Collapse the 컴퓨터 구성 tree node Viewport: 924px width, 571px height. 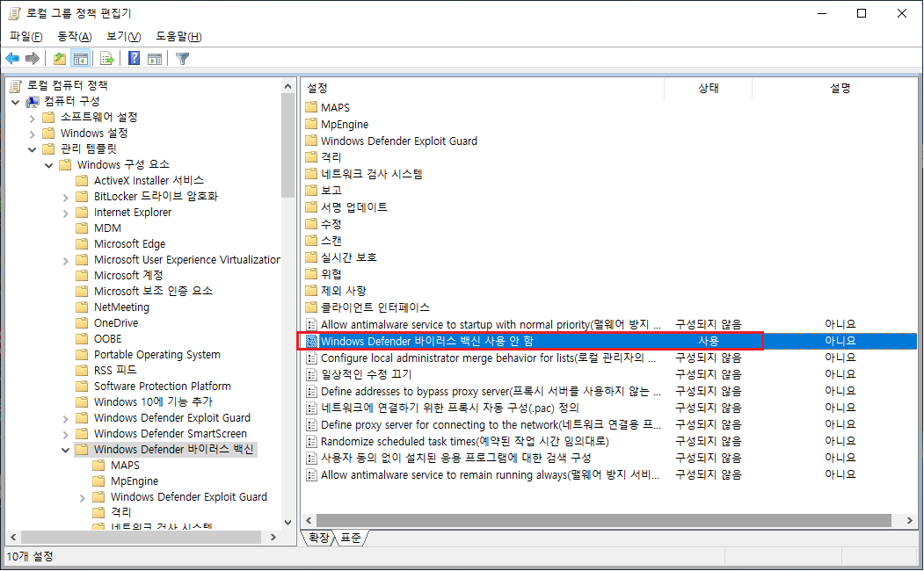[x=15, y=102]
